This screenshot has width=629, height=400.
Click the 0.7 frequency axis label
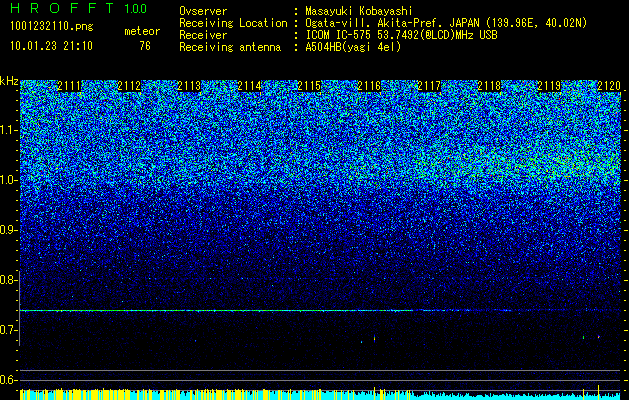coord(8,330)
